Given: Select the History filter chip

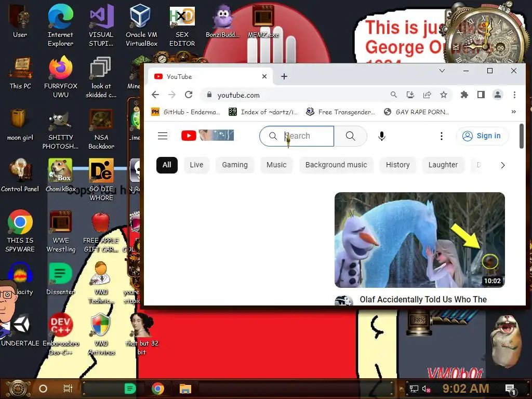Looking at the screenshot, I should (x=397, y=165).
